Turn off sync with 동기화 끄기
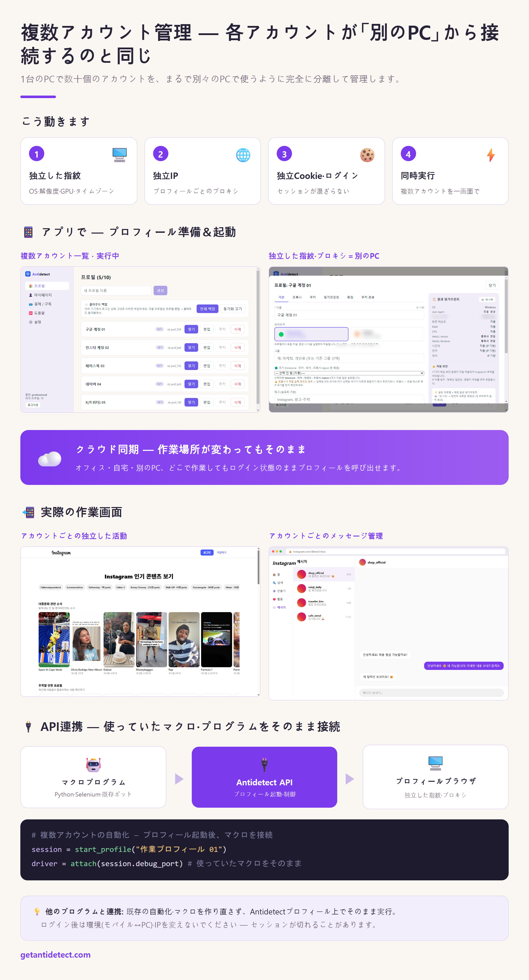529x980 pixels. 232,309
